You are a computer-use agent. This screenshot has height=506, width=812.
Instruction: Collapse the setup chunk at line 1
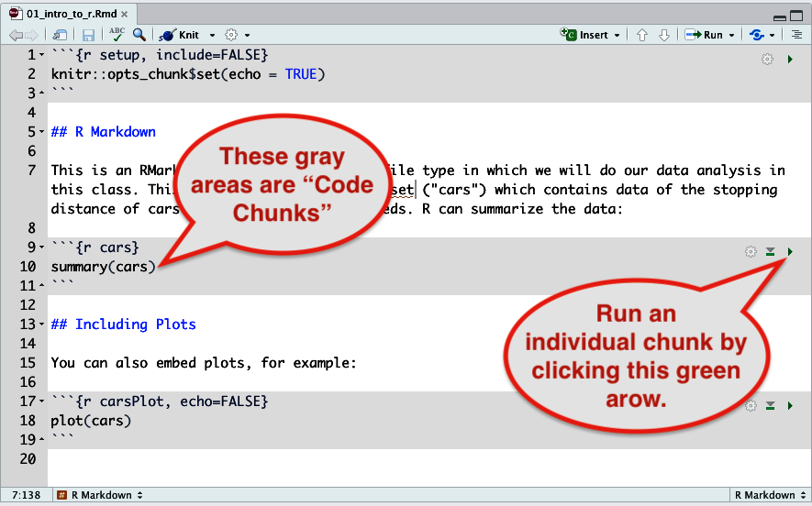coord(42,55)
